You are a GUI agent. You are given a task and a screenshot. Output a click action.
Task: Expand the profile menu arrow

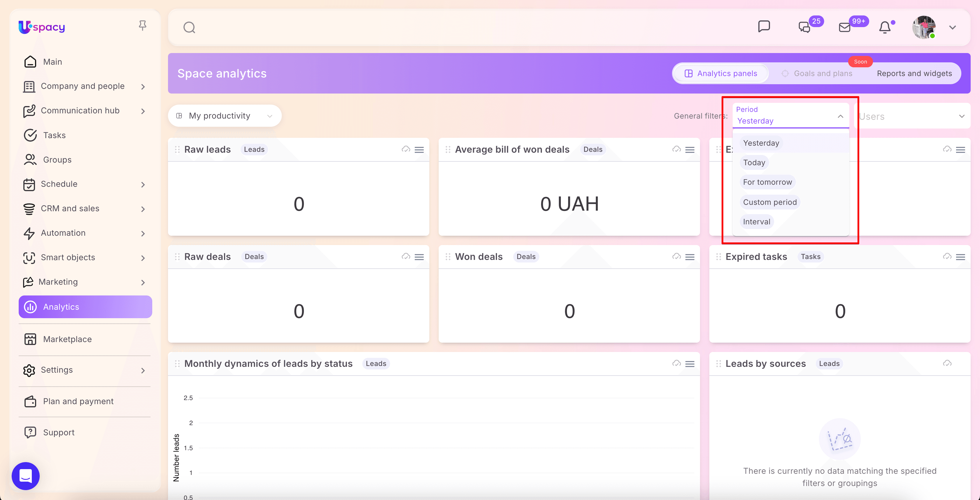pos(953,27)
